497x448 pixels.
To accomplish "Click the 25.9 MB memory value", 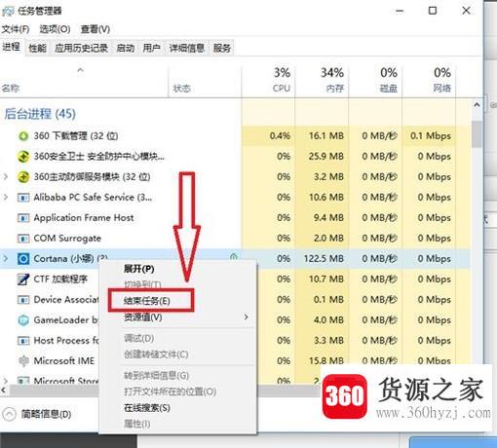I will 325,157.
